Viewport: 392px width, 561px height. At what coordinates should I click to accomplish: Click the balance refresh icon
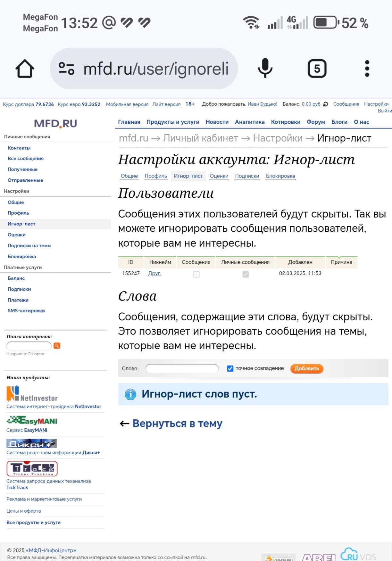(326, 104)
